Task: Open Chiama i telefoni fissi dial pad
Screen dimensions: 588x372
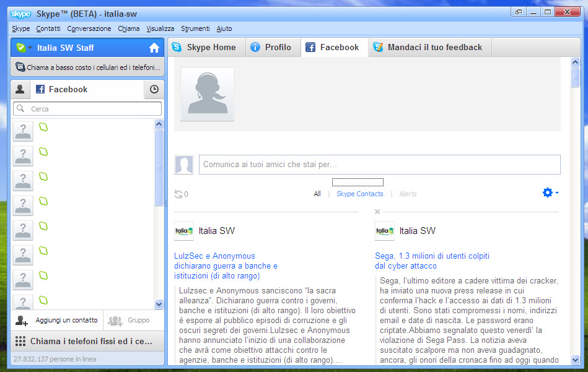Action: [x=87, y=341]
